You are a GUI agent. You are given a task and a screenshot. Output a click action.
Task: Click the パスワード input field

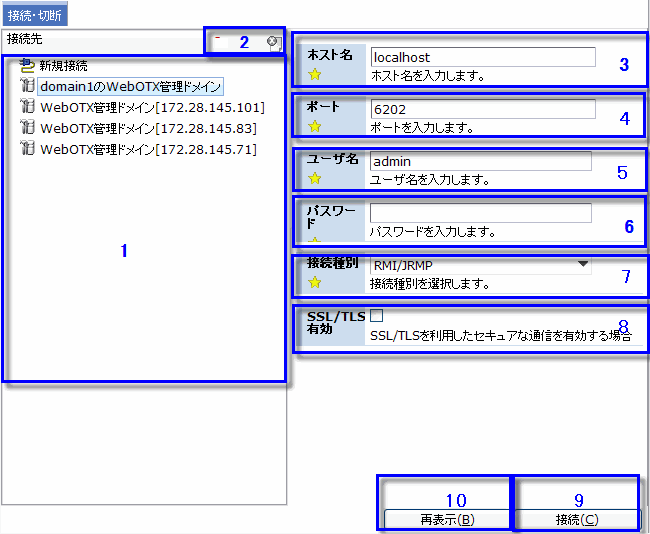point(480,213)
